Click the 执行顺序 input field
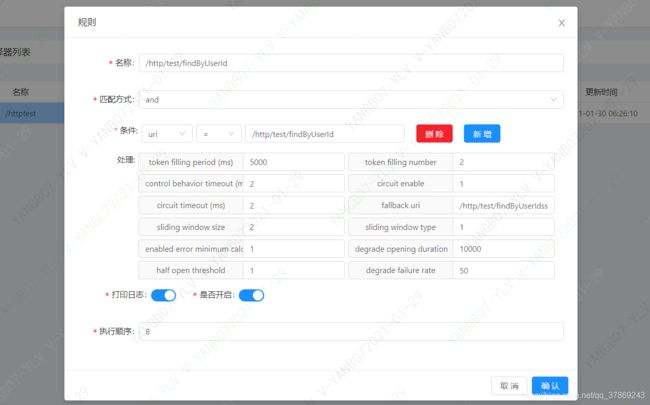 (x=351, y=331)
